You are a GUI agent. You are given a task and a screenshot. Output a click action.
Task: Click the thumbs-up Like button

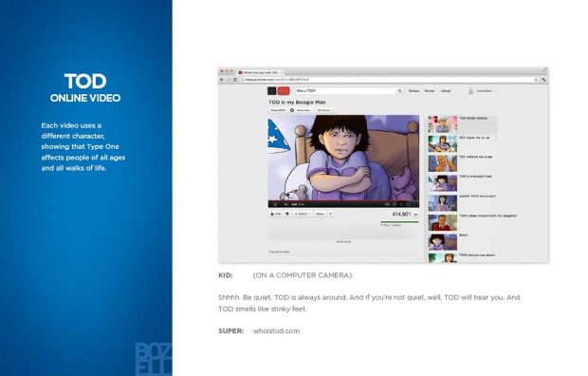pyautogui.click(x=276, y=214)
